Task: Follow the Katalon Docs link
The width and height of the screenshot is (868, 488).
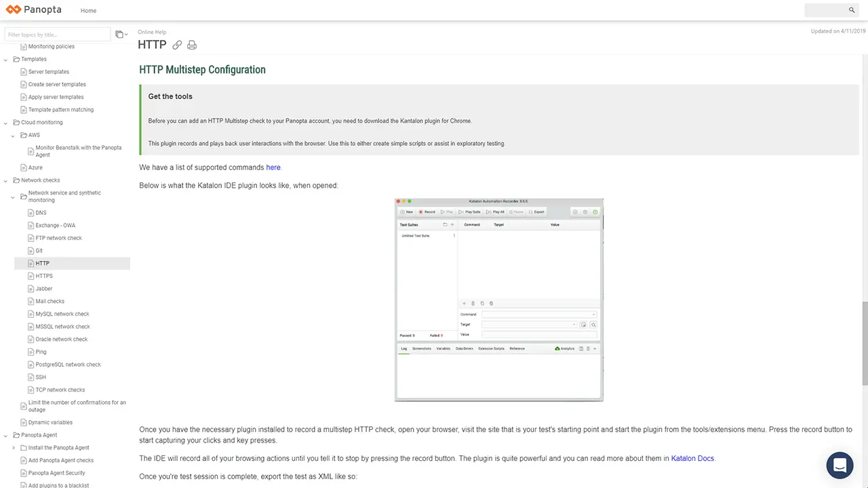Action: [692, 458]
